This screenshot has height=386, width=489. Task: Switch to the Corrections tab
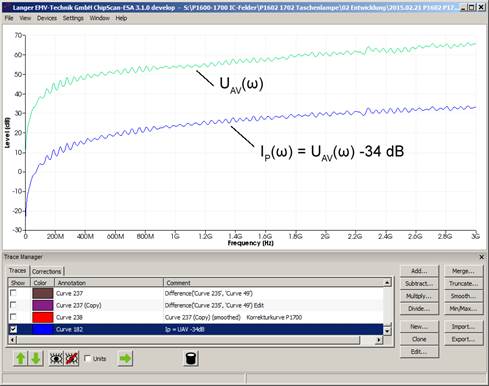46,271
